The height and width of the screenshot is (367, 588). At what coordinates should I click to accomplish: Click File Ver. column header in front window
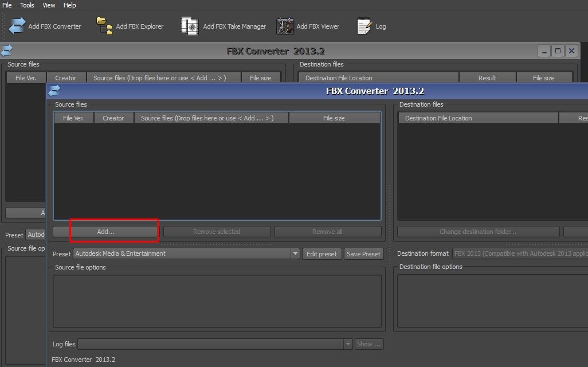click(73, 118)
